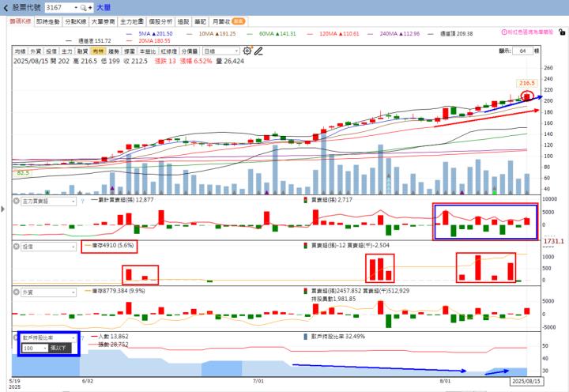Viewport: 569px width, 392px height.
Task: Click the 216.5 high price label
Action: pos(527,83)
